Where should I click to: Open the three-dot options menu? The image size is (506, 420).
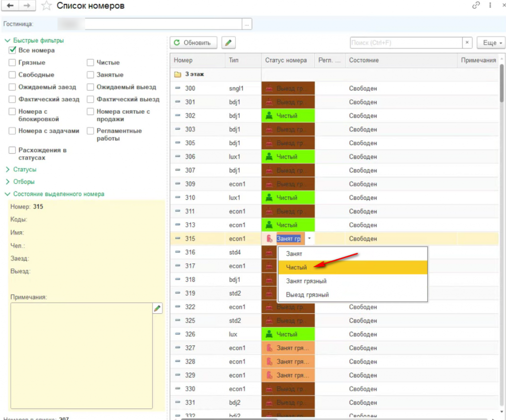tap(490, 5)
